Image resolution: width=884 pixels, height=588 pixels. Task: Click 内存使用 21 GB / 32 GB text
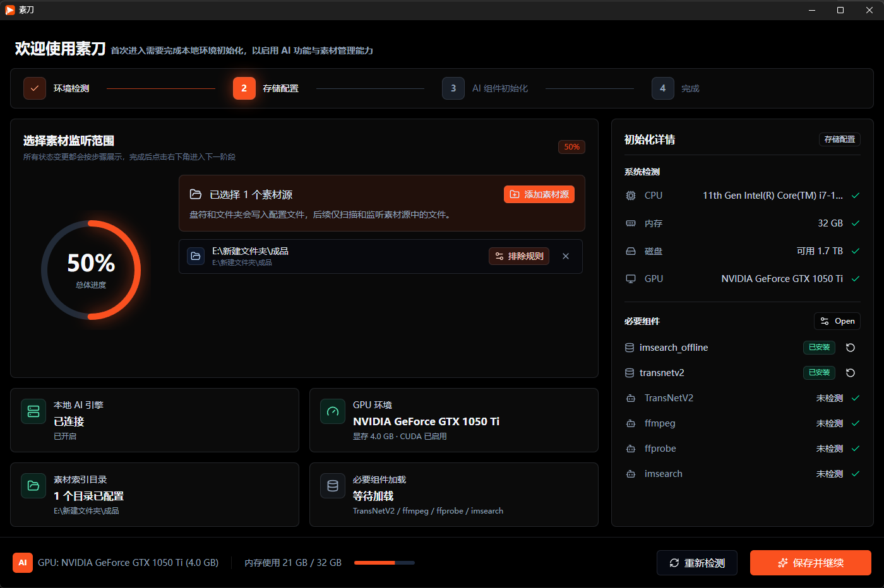pyautogui.click(x=293, y=563)
